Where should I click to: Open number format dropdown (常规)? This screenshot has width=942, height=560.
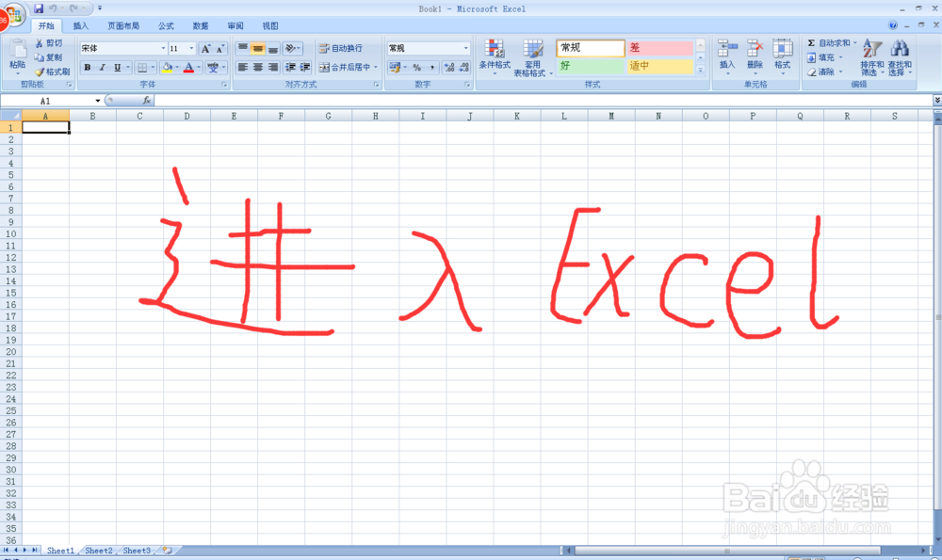(x=465, y=48)
